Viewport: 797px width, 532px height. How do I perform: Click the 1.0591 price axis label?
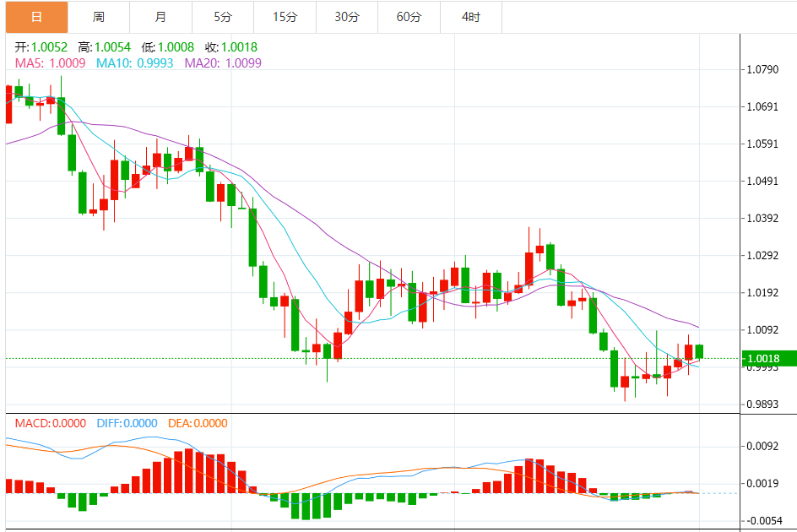pyautogui.click(x=762, y=144)
